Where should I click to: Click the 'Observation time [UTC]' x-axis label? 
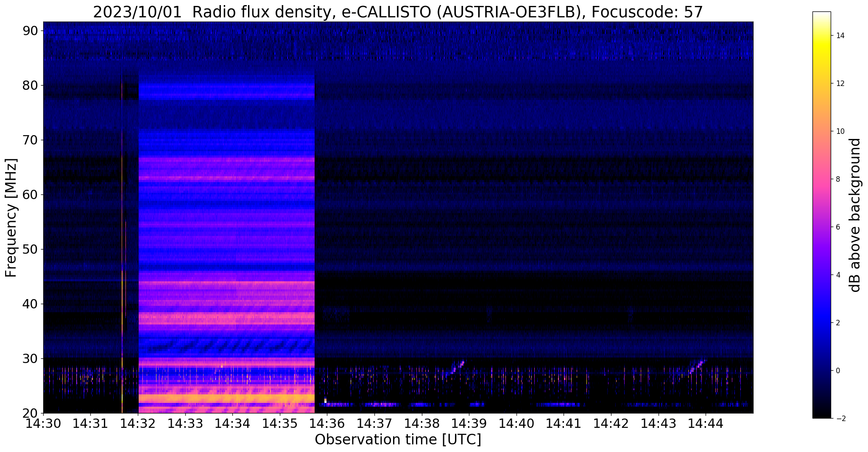[x=398, y=440]
